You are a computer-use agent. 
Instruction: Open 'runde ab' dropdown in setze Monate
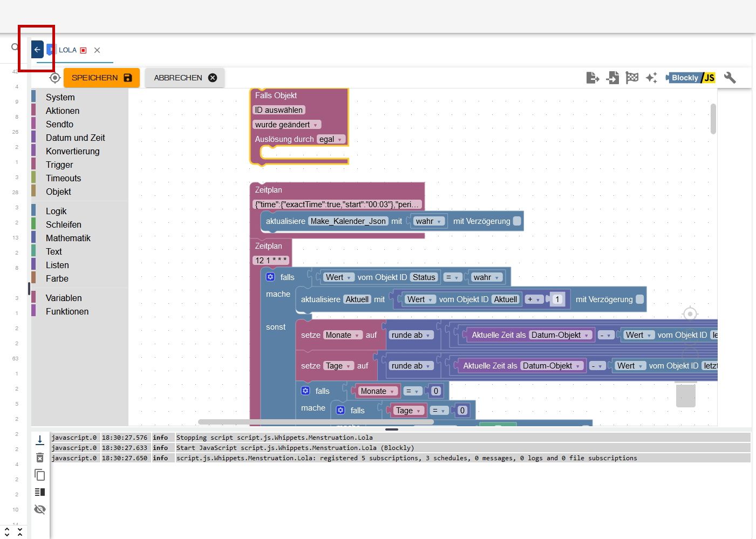point(411,335)
